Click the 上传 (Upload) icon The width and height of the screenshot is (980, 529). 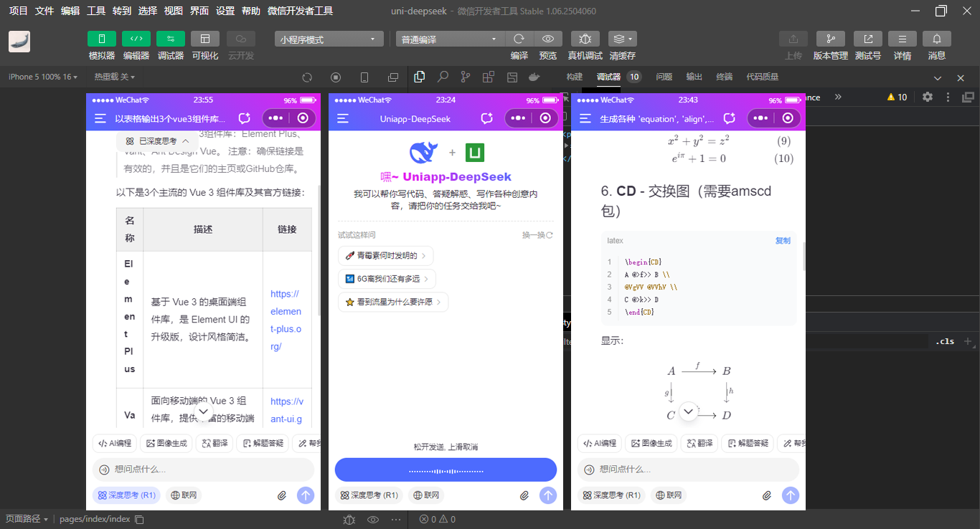click(793, 39)
